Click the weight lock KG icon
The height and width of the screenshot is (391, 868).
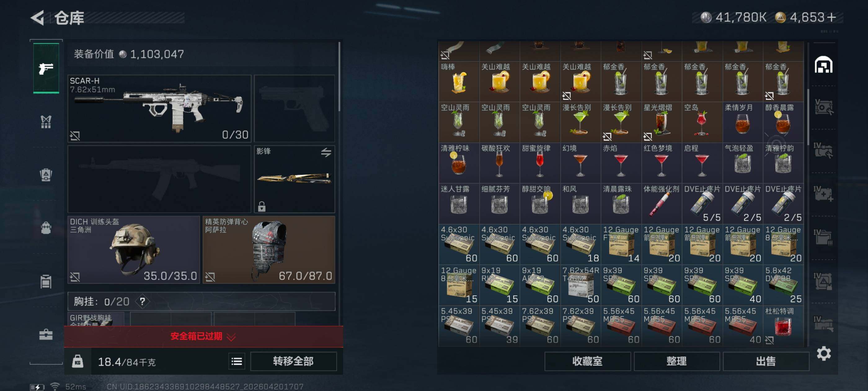click(77, 362)
